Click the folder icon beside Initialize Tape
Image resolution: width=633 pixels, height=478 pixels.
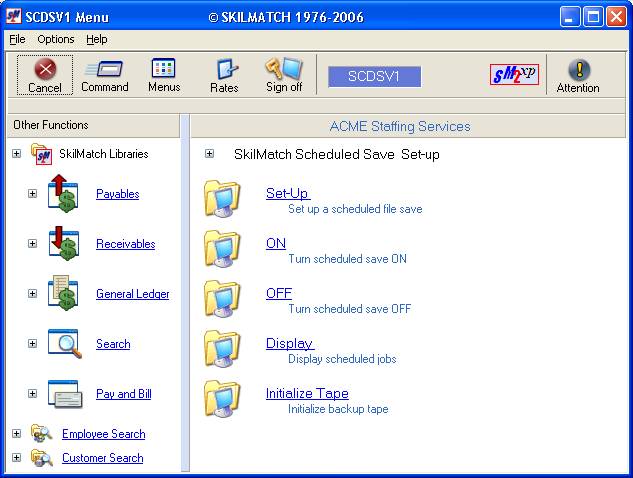click(x=222, y=399)
